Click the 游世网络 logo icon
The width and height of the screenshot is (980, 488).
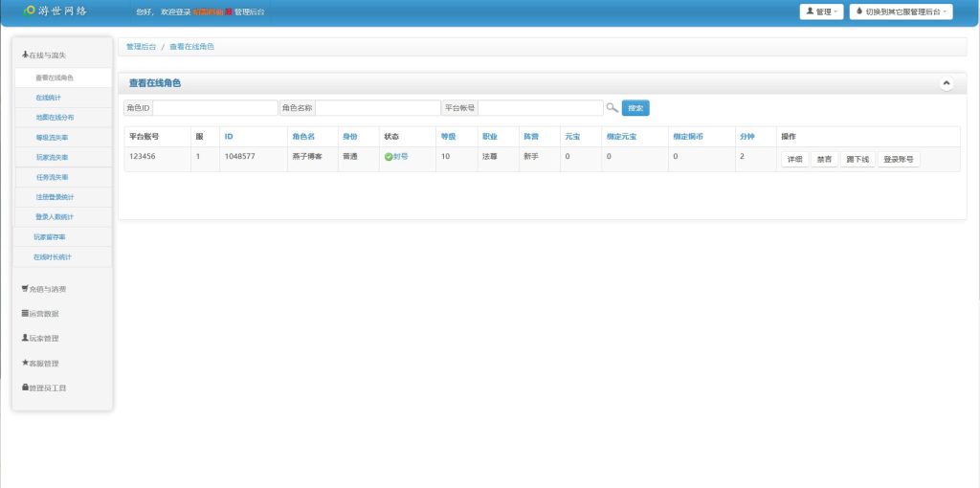click(30, 11)
